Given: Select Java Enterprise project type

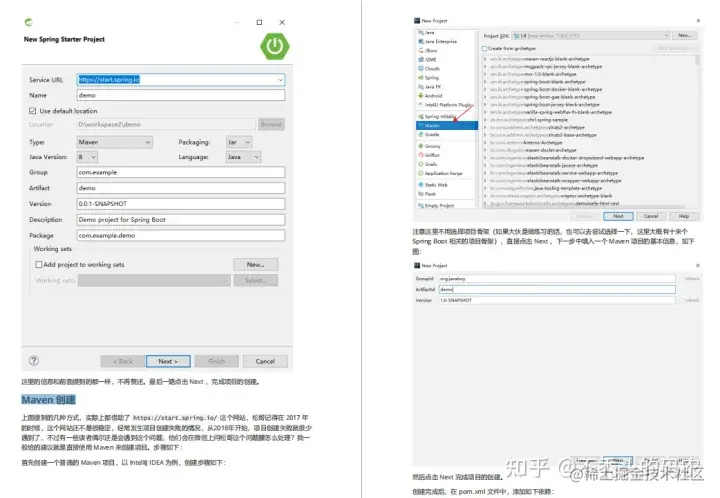Looking at the screenshot, I should [438, 41].
